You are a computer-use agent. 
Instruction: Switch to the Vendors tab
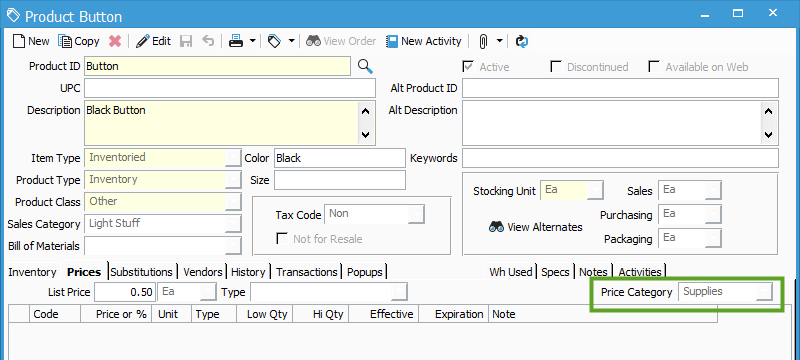pos(203,272)
